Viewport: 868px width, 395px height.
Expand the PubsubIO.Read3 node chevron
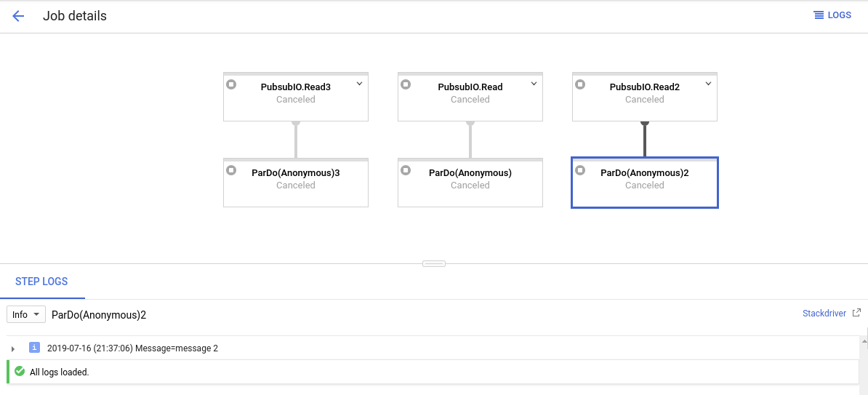[359, 84]
